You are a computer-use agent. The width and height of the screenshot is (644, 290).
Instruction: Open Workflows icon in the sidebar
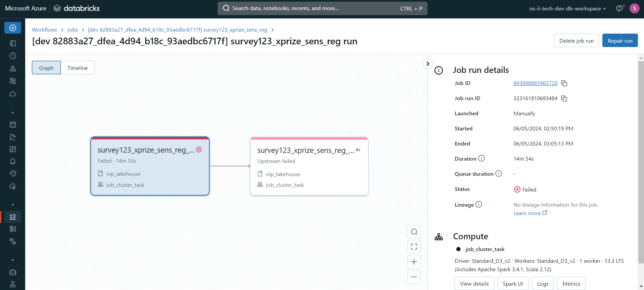[13, 81]
